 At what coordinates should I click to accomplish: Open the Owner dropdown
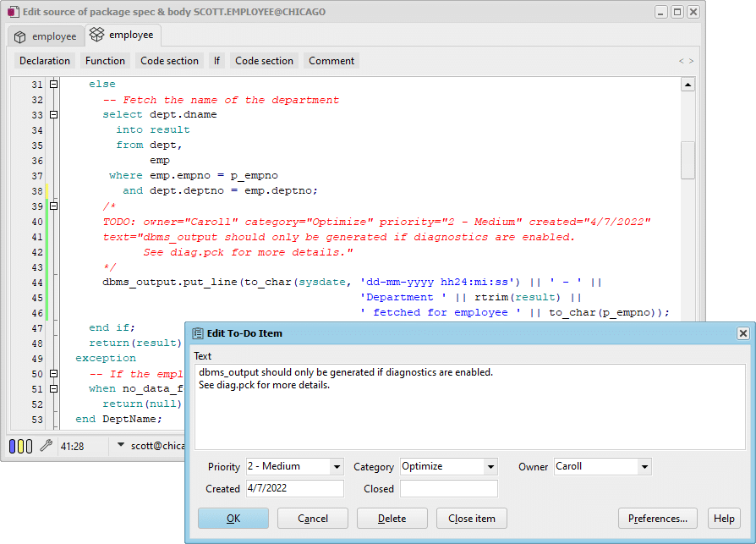click(644, 467)
